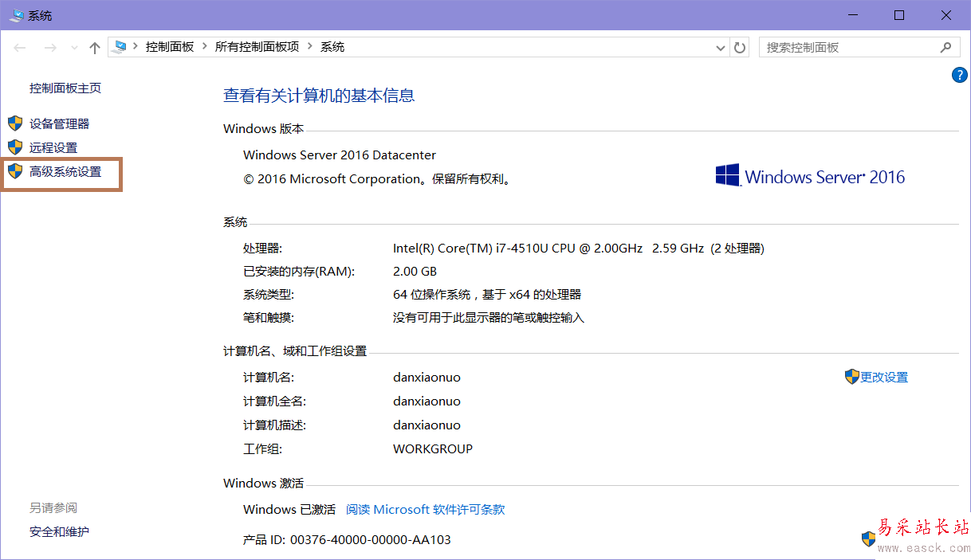
Task: Expand chevron before 控制面板 breadcrumb
Action: point(135,47)
